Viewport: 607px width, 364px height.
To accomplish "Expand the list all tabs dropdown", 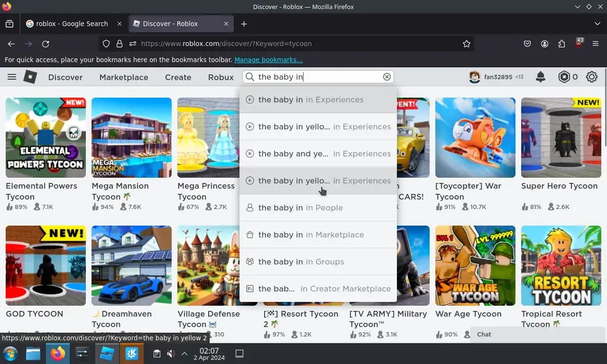I will pyautogui.click(x=597, y=24).
